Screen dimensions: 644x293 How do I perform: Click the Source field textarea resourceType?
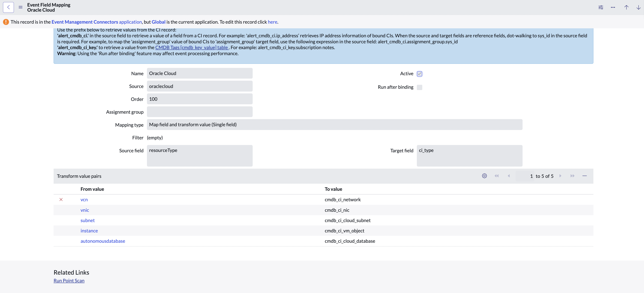click(200, 156)
